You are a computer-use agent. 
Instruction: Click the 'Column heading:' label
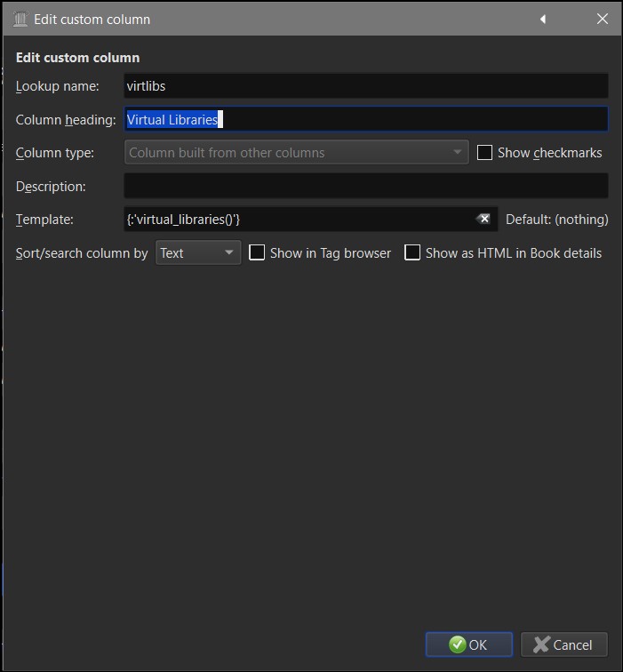[66, 120]
